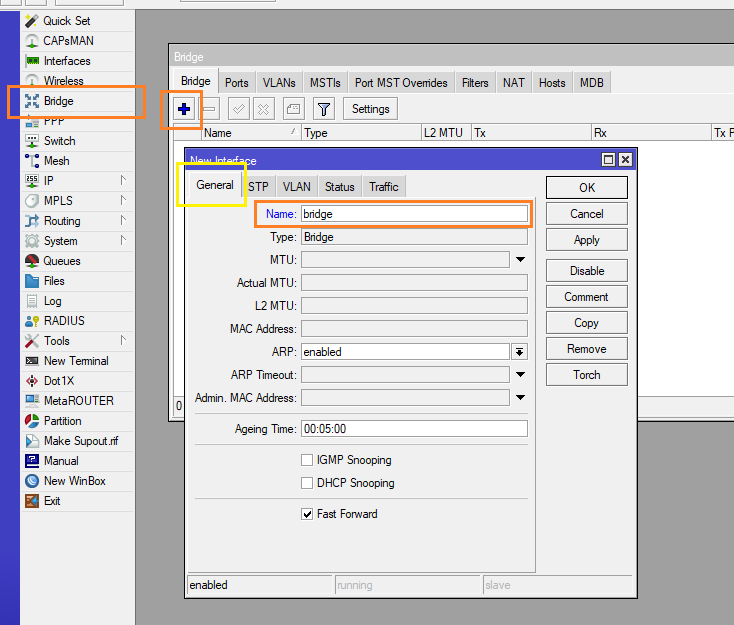
Task: Select Wireless in the left menu
Action: click(x=63, y=81)
